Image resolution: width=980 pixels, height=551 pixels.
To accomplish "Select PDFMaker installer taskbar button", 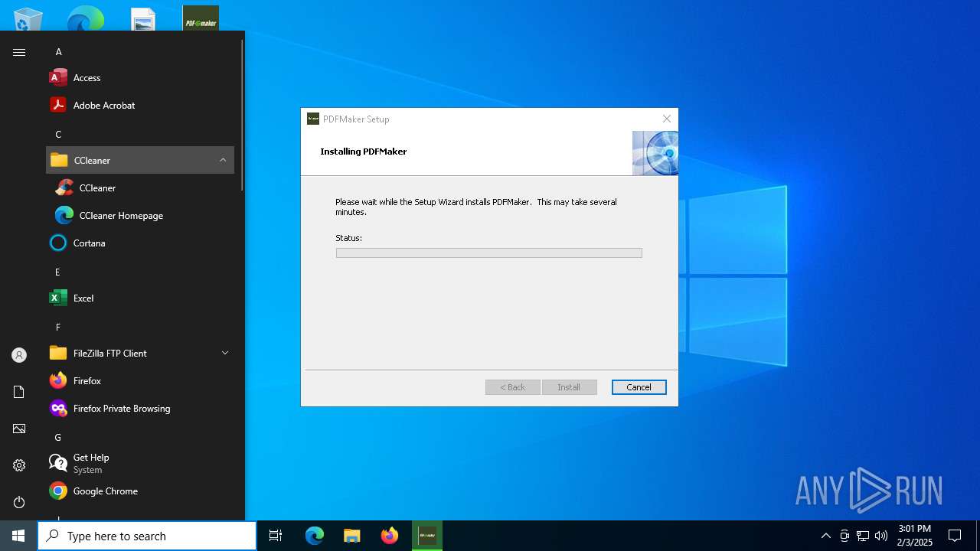I will click(427, 536).
